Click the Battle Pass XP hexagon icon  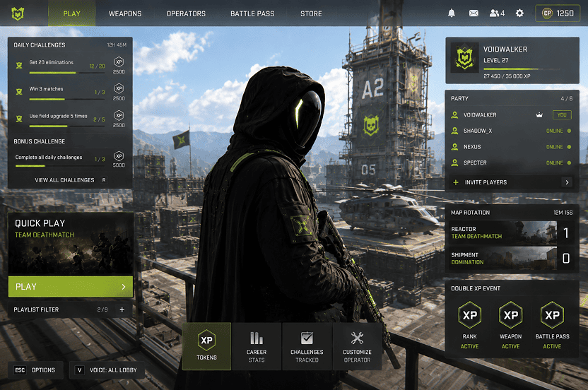[x=552, y=315]
